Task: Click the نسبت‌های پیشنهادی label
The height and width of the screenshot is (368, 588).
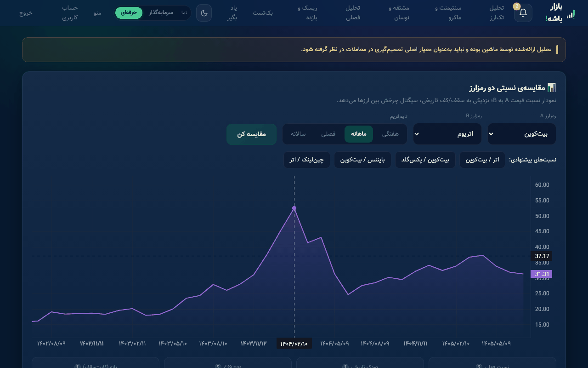Action: click(533, 160)
